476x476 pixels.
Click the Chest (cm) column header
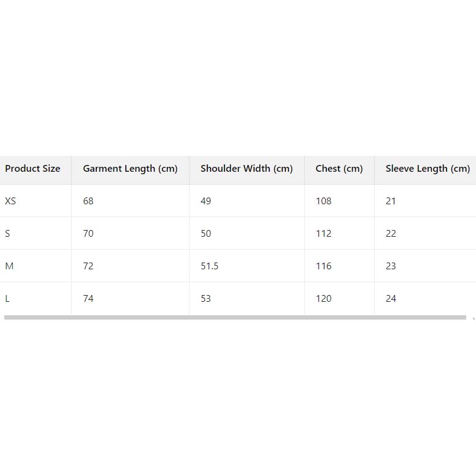pos(339,169)
